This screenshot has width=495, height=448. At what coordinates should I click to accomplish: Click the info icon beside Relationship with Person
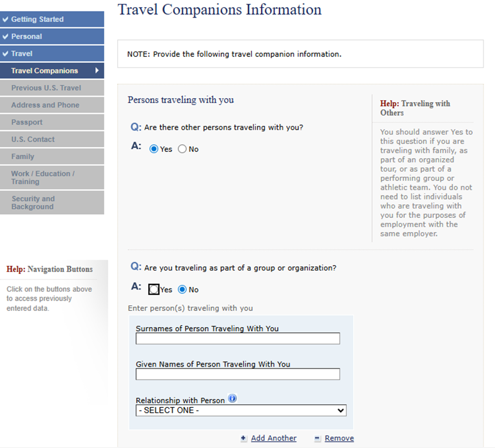(233, 399)
